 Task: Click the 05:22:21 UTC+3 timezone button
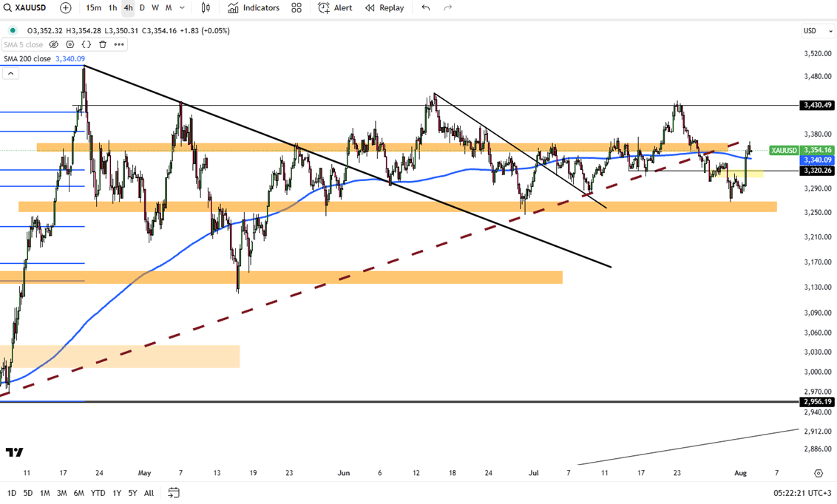pyautogui.click(x=800, y=493)
